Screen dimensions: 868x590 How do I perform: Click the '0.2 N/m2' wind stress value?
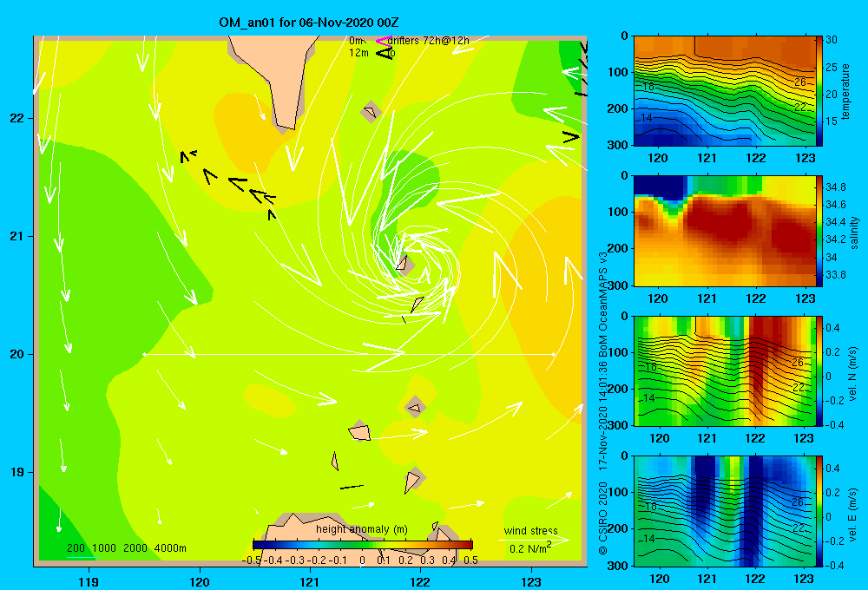pos(530,548)
